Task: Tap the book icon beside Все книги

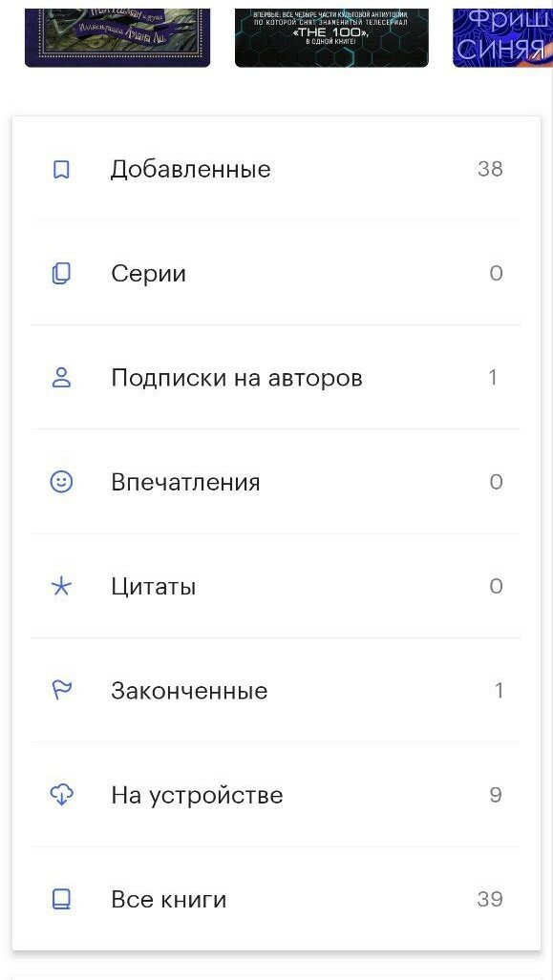Action: [x=61, y=900]
